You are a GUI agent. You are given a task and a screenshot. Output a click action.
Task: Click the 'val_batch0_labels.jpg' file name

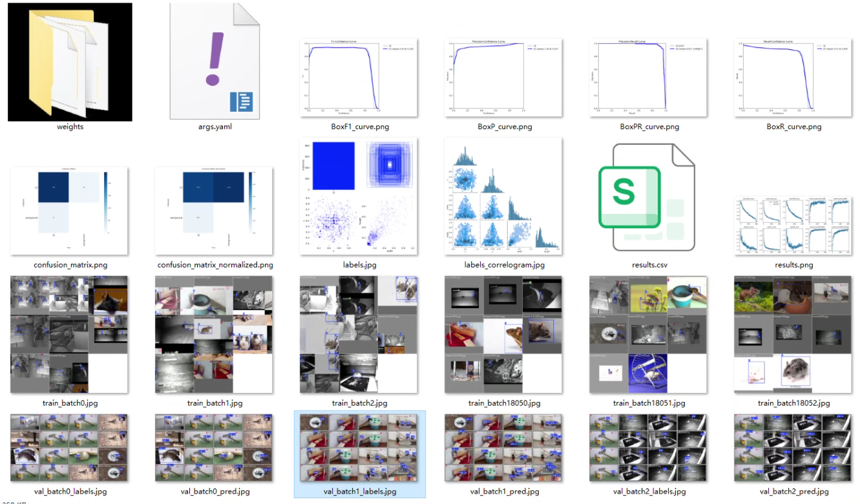point(70,492)
